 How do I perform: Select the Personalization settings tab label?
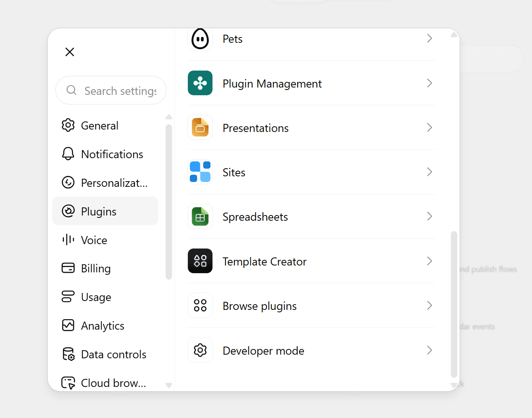click(x=114, y=183)
